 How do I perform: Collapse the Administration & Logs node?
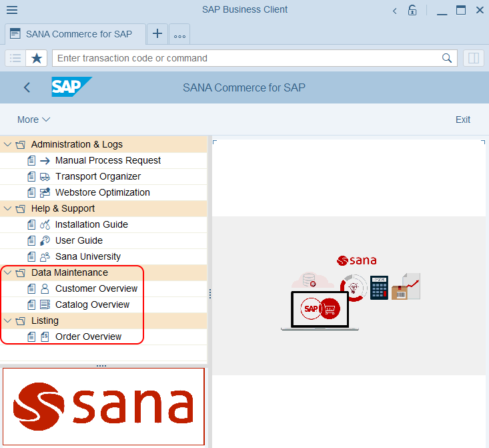click(8, 144)
